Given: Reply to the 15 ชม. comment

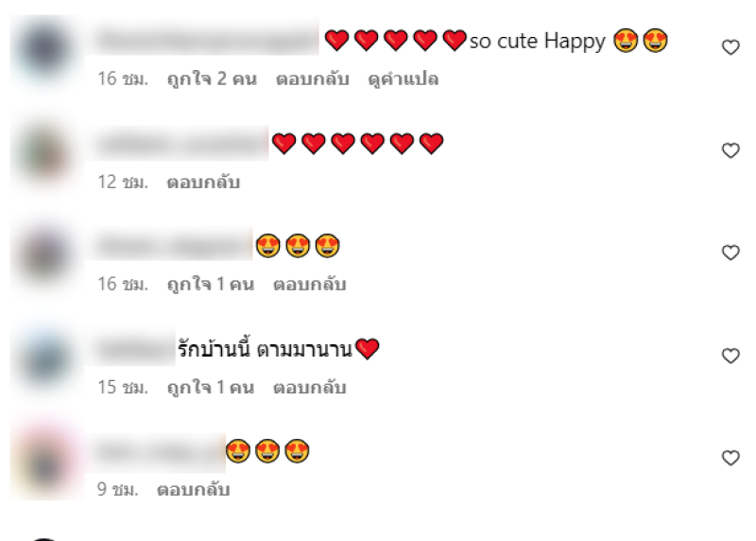Looking at the screenshot, I should coord(310,387).
